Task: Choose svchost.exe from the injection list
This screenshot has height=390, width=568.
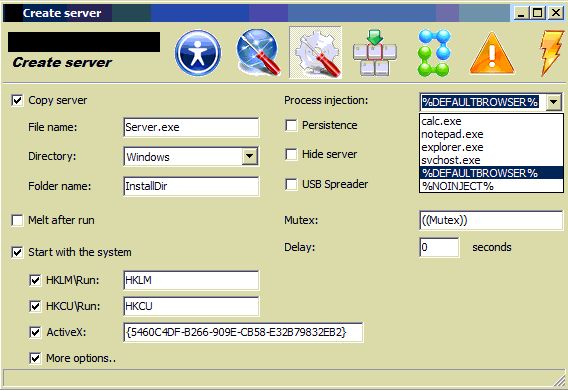Action: [491, 160]
